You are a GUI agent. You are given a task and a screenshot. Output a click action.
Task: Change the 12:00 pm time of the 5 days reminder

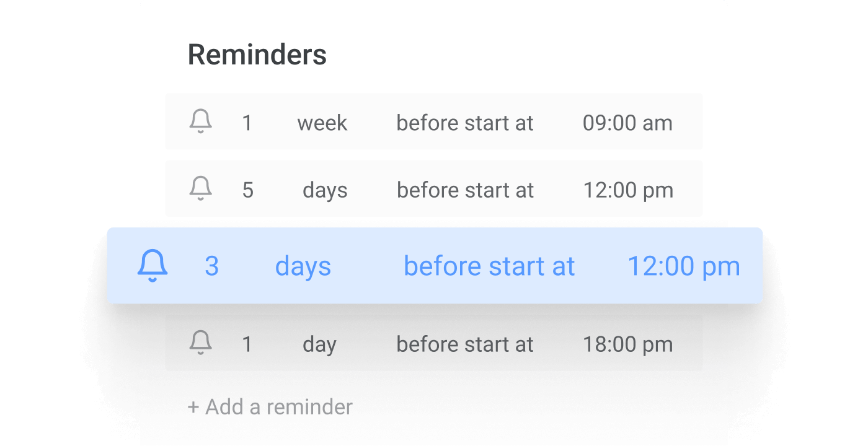(628, 190)
